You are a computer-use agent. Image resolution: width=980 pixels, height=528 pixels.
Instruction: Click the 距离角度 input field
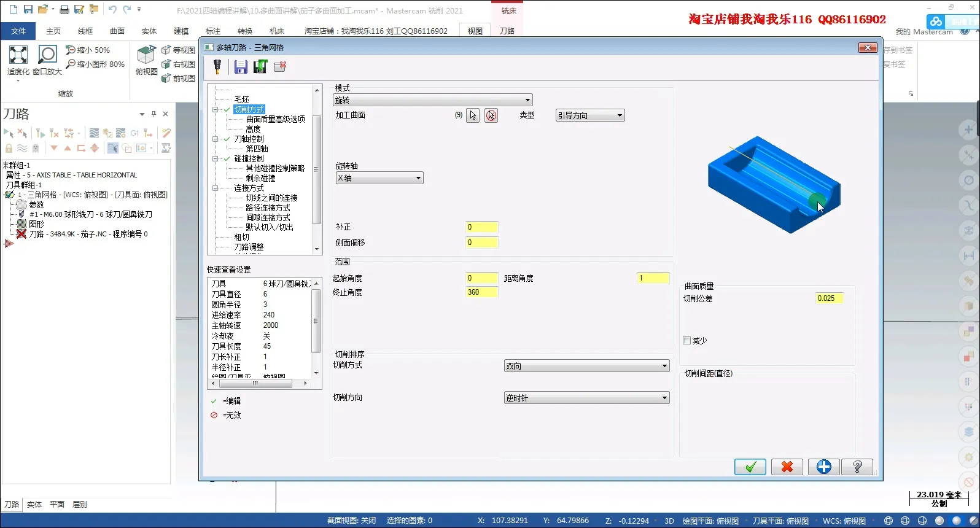(x=653, y=278)
